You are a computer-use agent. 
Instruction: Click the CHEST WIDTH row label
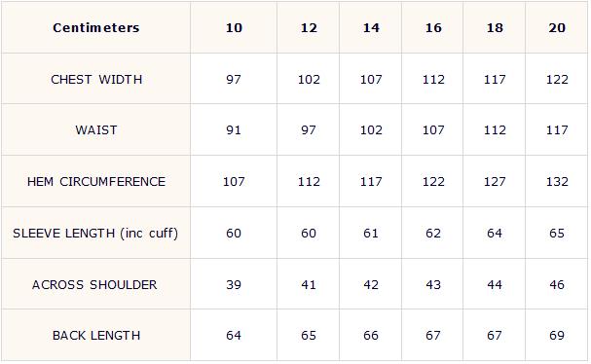pyautogui.click(x=96, y=80)
